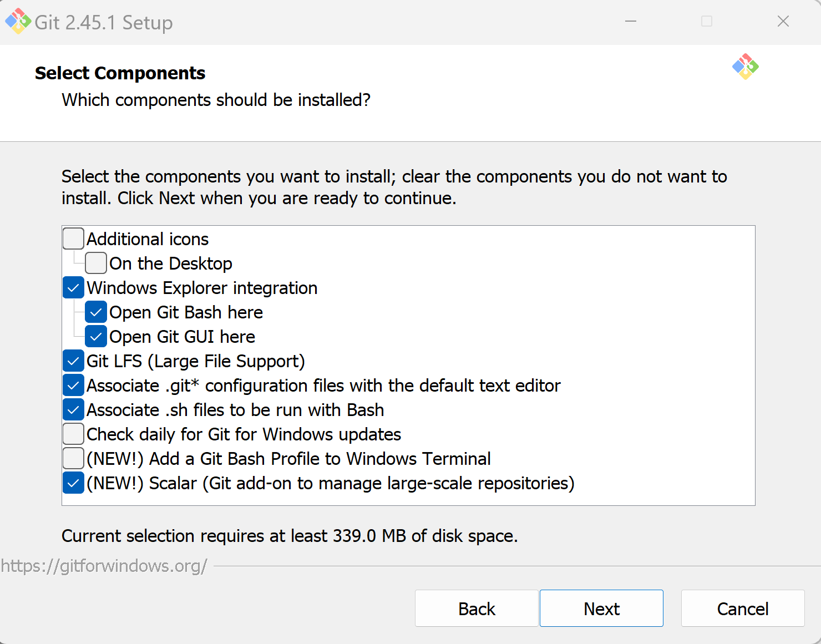
Task: Close the Git Setup window
Action: tap(783, 21)
